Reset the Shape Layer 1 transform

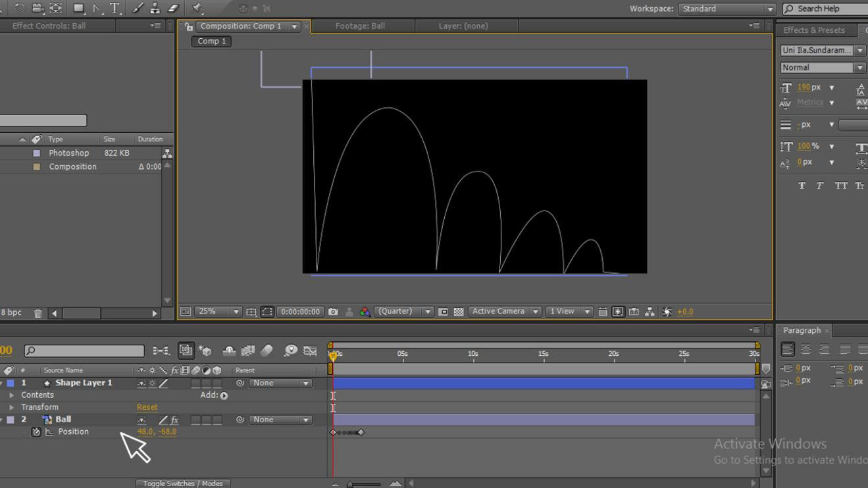coord(147,408)
